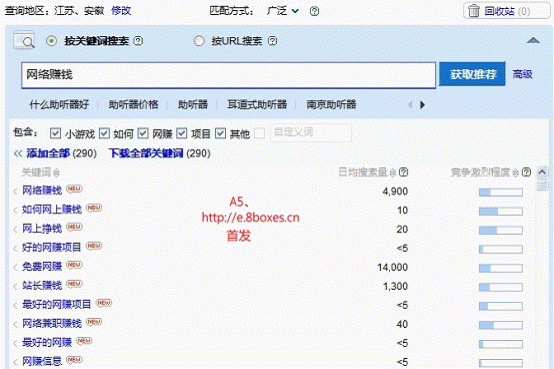Add keyword 最好的网赚 using its arrow

tap(15, 344)
